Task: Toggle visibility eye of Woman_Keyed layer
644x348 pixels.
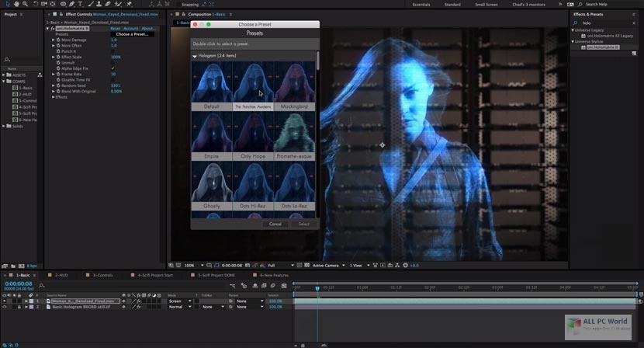Action: (x=5, y=301)
